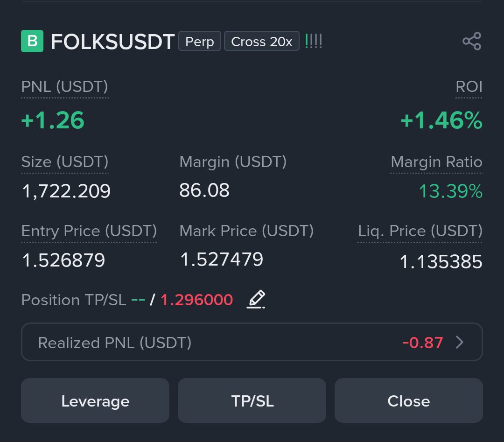Open the Realized PNL (USDT) row

252,342
